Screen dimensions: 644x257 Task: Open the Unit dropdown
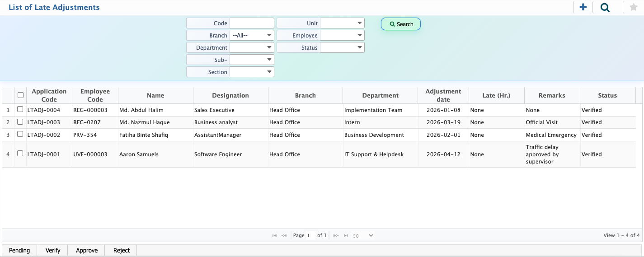[342, 23]
